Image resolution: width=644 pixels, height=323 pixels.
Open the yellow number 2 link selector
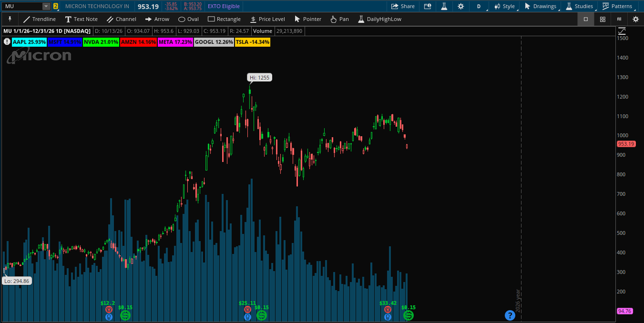click(55, 6)
